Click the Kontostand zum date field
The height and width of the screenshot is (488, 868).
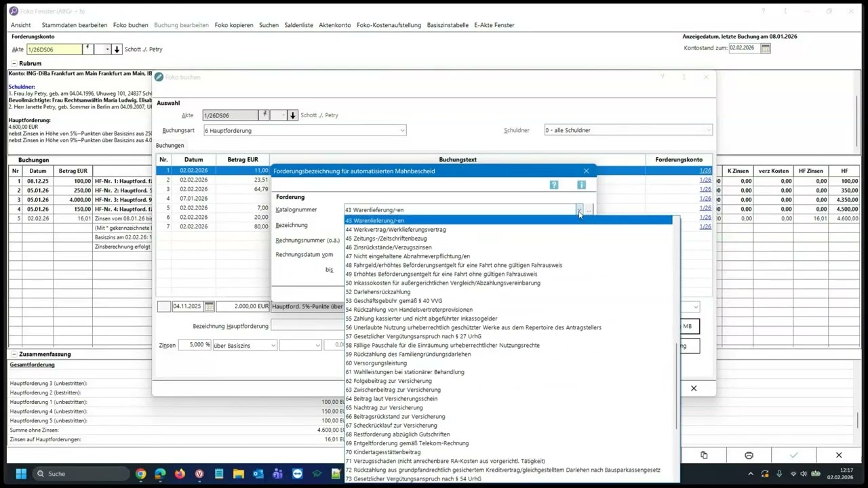click(x=745, y=48)
